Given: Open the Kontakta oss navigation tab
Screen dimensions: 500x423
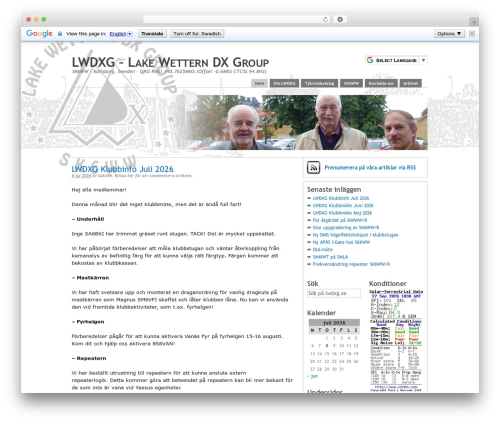Looking at the screenshot, I should 381,83.
